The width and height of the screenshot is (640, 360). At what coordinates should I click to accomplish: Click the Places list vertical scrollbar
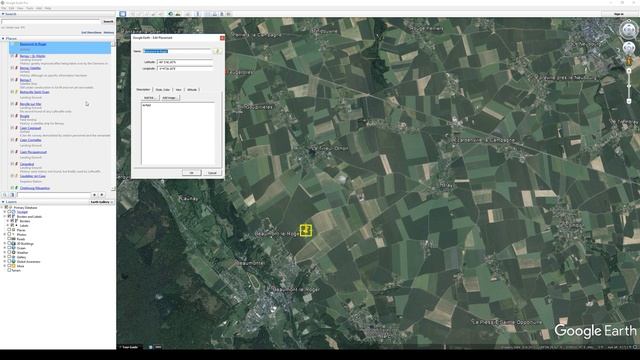click(113, 116)
